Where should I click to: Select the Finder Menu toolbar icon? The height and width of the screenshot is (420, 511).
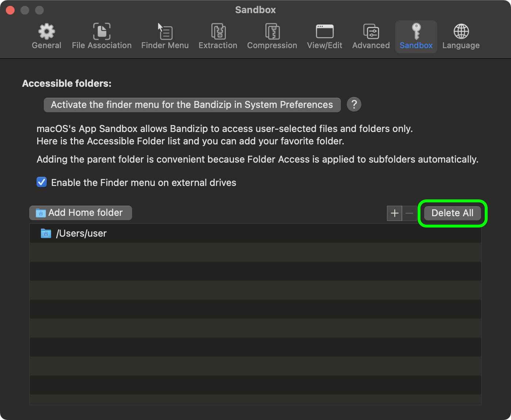(165, 32)
